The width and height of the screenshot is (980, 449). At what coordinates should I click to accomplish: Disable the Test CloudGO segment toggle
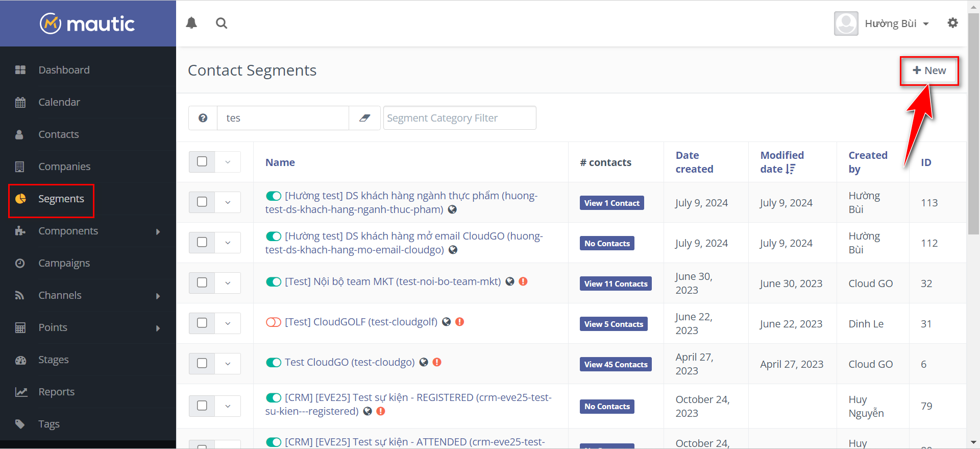coord(274,362)
